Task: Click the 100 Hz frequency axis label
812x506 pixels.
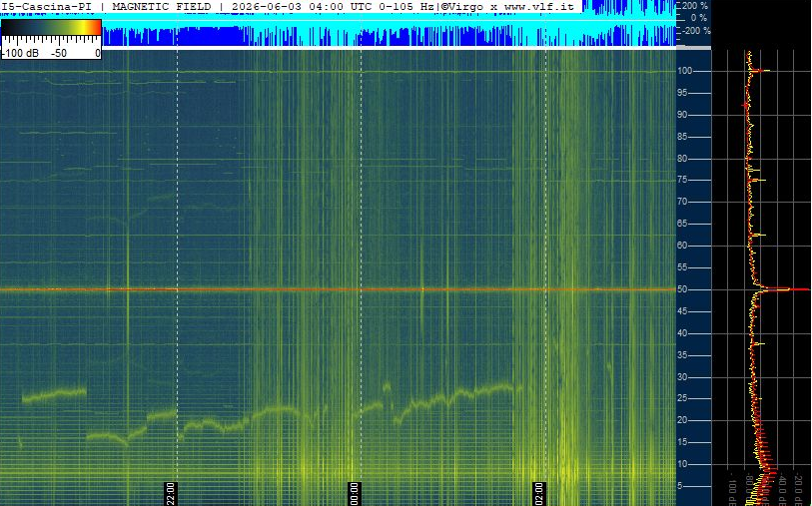Action: pos(685,71)
